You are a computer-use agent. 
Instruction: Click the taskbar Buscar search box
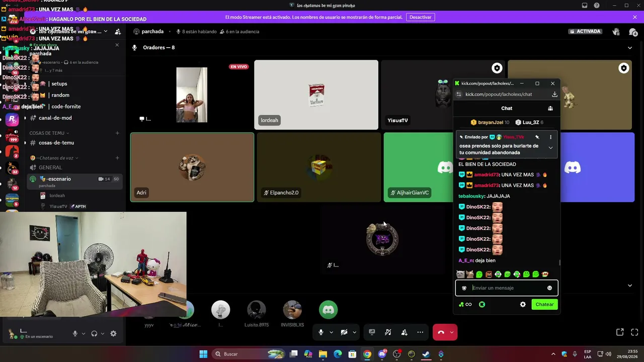point(249,354)
